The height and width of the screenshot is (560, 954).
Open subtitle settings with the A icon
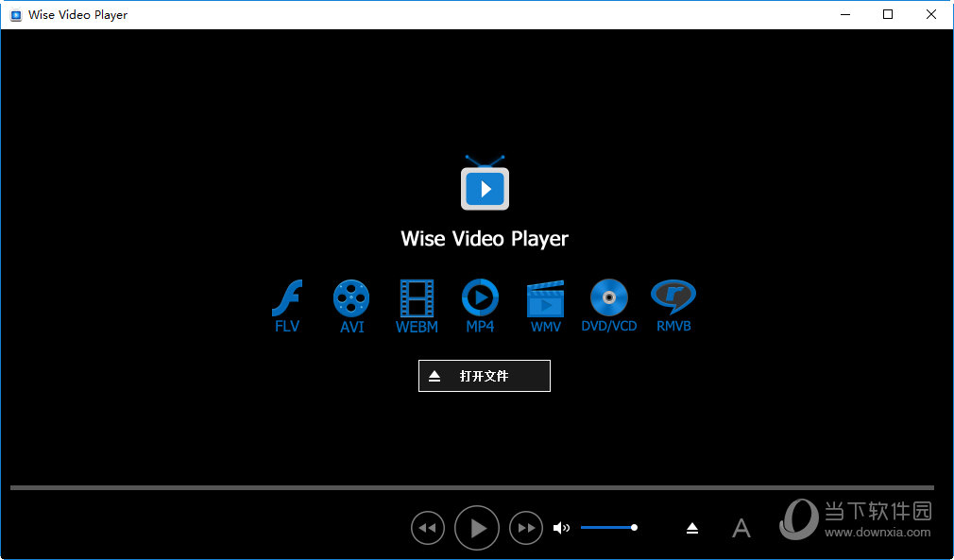741,529
